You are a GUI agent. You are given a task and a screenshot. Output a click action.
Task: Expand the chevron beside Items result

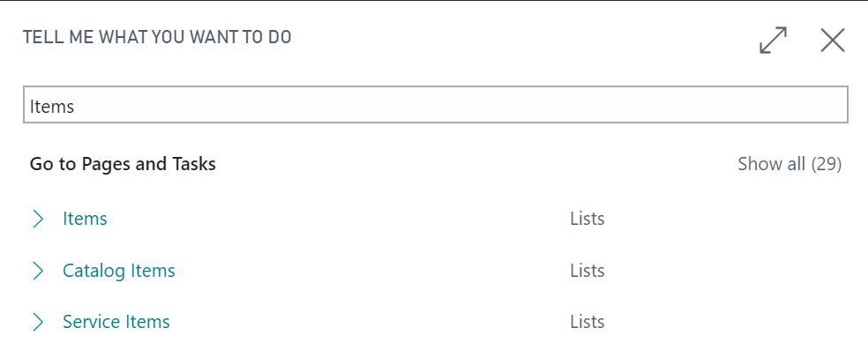point(38,219)
